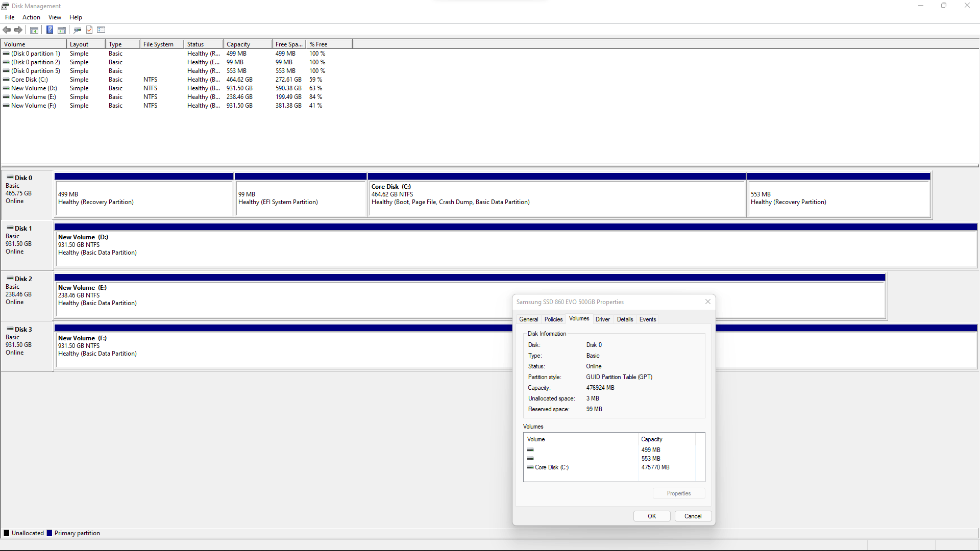
Task: Click the Capacity header in dialog list
Action: (x=667, y=439)
